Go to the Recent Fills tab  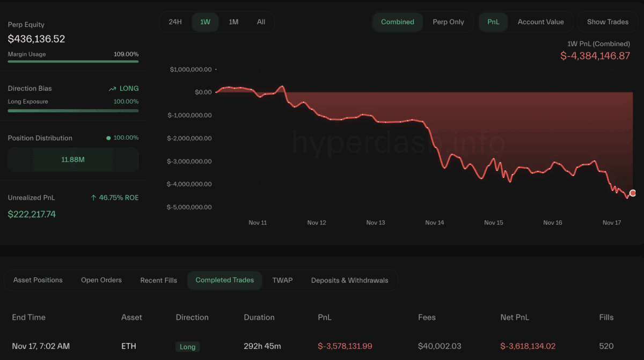pyautogui.click(x=158, y=280)
